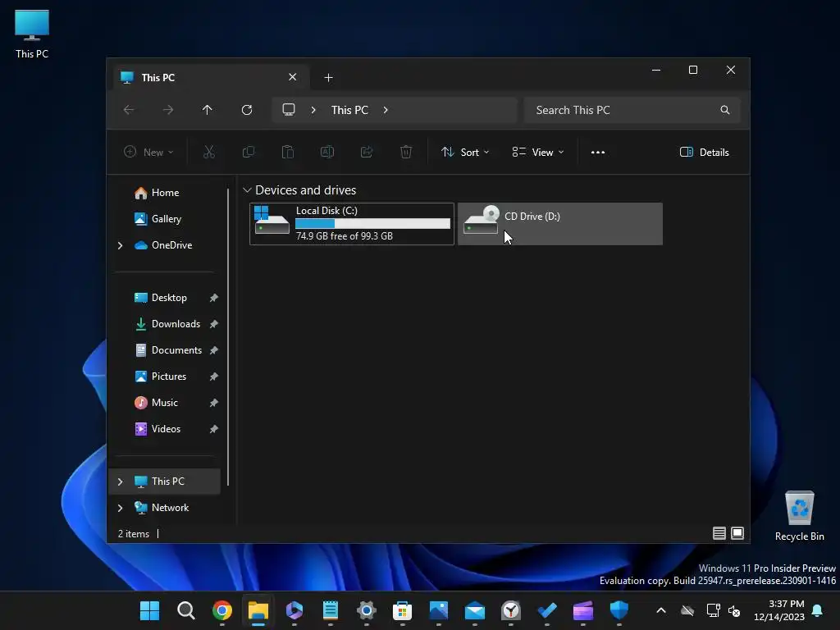840x630 pixels.
Task: Click the Search This PC field
Action: [x=632, y=110]
